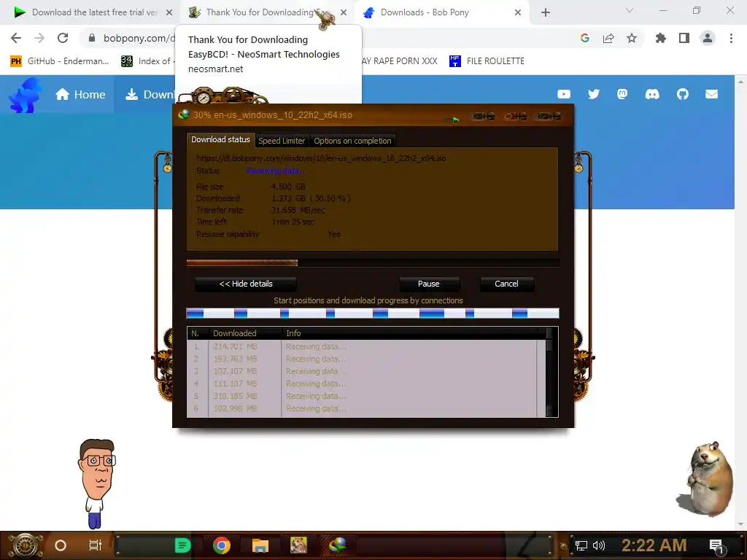Click the Hide details button
This screenshot has height=560, width=747.
tap(246, 284)
